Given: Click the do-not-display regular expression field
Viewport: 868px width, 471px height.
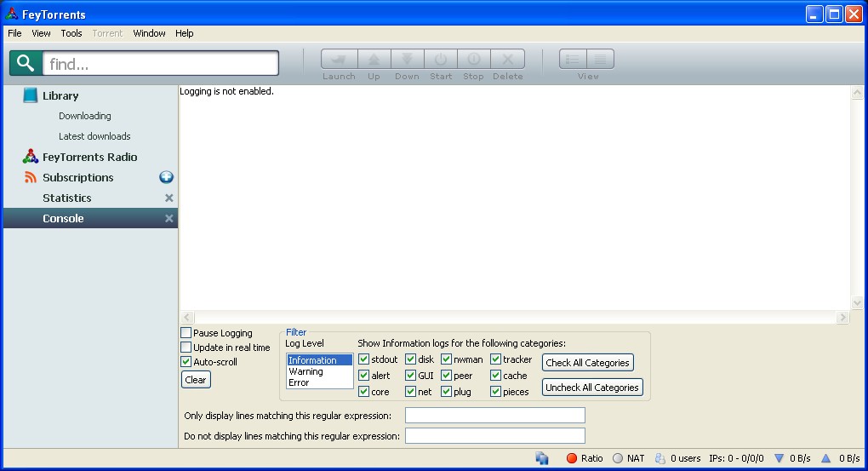Looking at the screenshot, I should [x=495, y=436].
